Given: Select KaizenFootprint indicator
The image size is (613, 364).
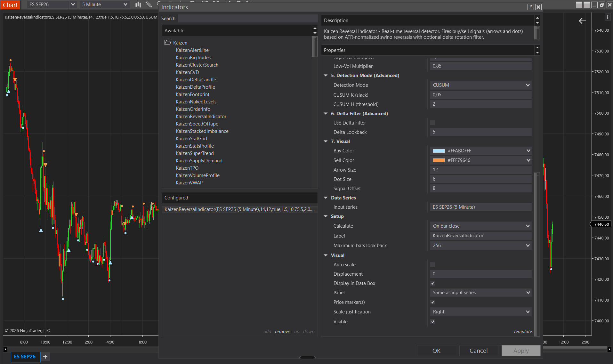Looking at the screenshot, I should pos(192,94).
